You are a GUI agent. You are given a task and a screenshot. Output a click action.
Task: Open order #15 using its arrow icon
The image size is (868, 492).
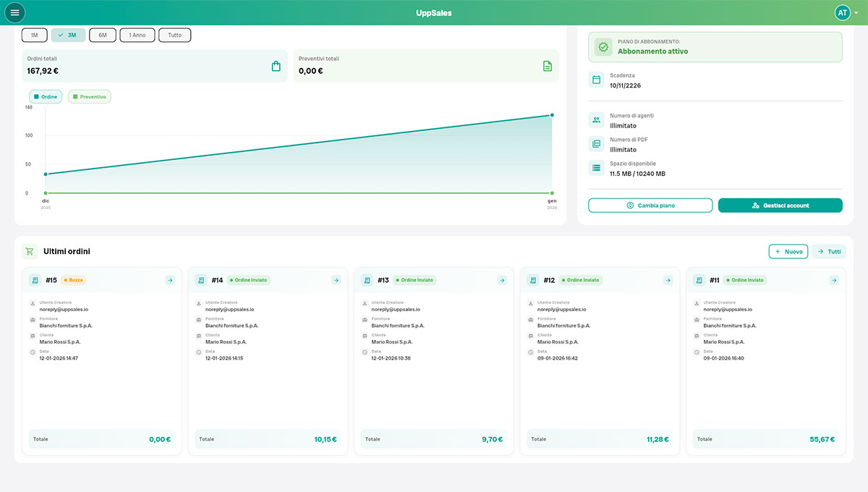170,280
